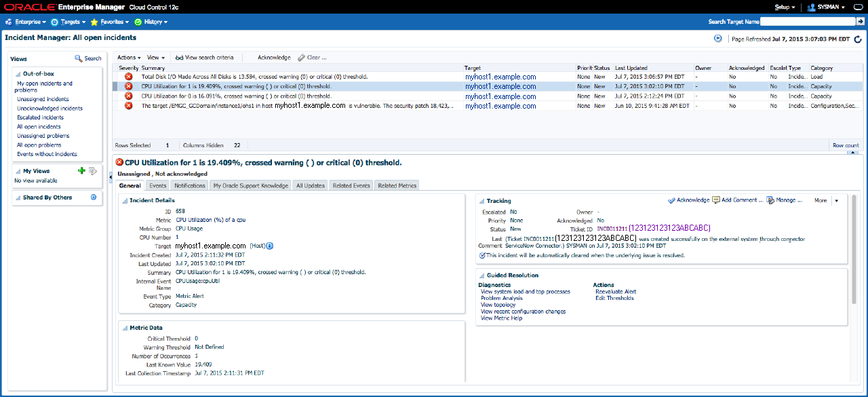
Task: Open the History menu
Action: (151, 22)
